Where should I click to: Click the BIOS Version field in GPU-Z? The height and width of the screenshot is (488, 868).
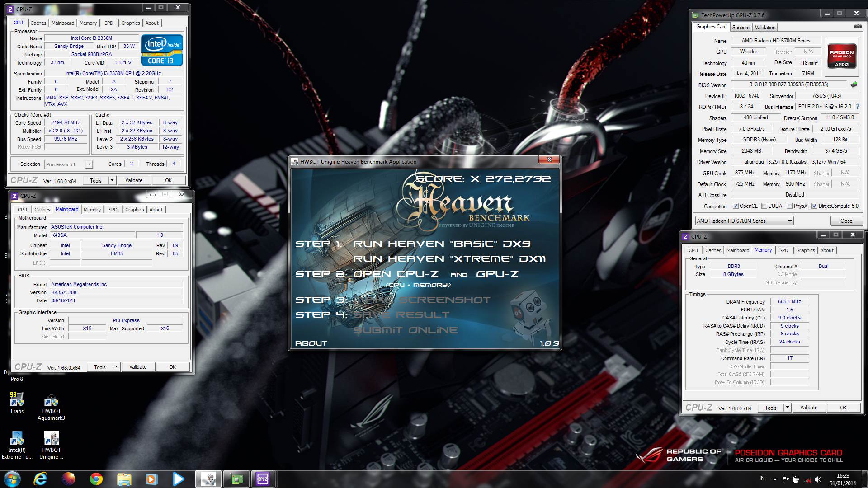[789, 84]
